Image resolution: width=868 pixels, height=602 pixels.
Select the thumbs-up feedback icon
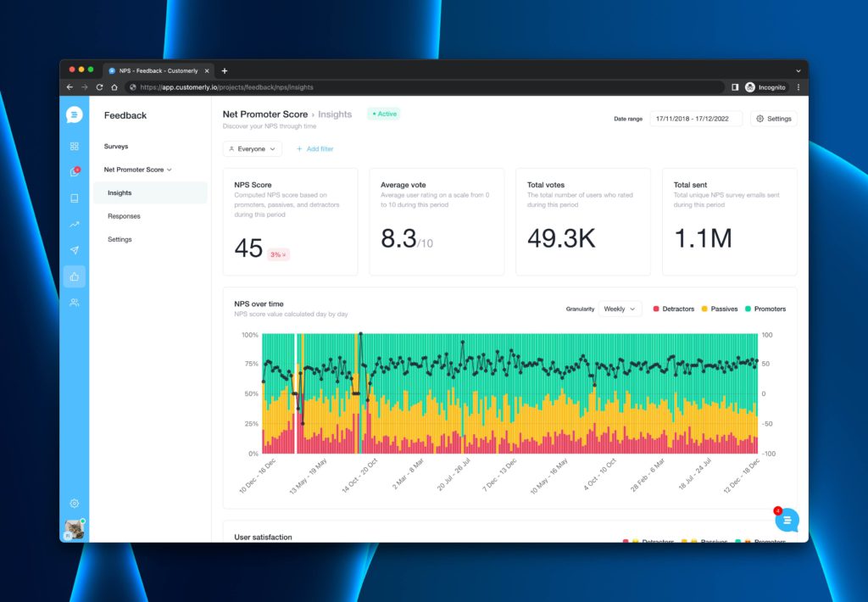click(75, 276)
